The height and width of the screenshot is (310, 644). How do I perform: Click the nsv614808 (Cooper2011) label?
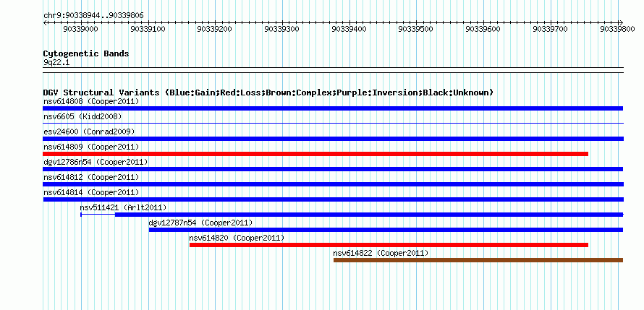(91, 101)
